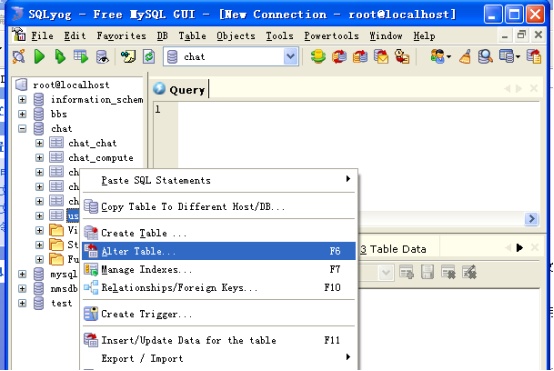Click the notification services icon
Viewport: 554px width, 371px height.
tap(402, 57)
